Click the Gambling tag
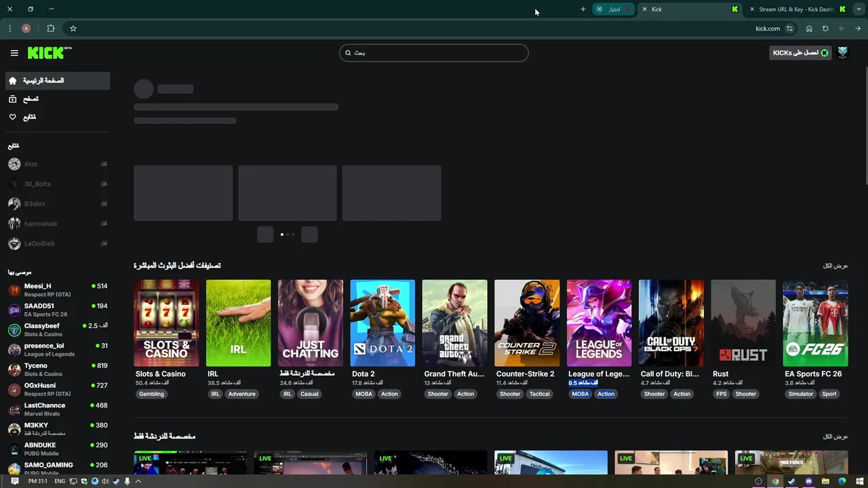The width and height of the screenshot is (868, 488). pyautogui.click(x=151, y=394)
